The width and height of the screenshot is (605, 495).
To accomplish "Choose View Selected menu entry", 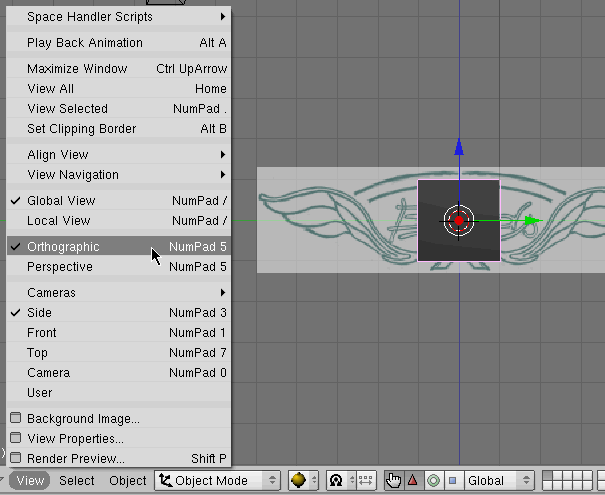I will pos(119,109).
